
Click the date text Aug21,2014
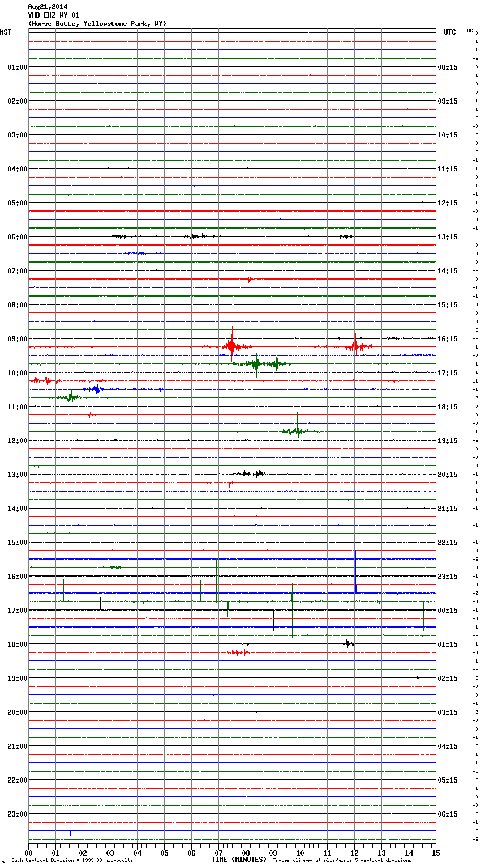tap(48, 7)
